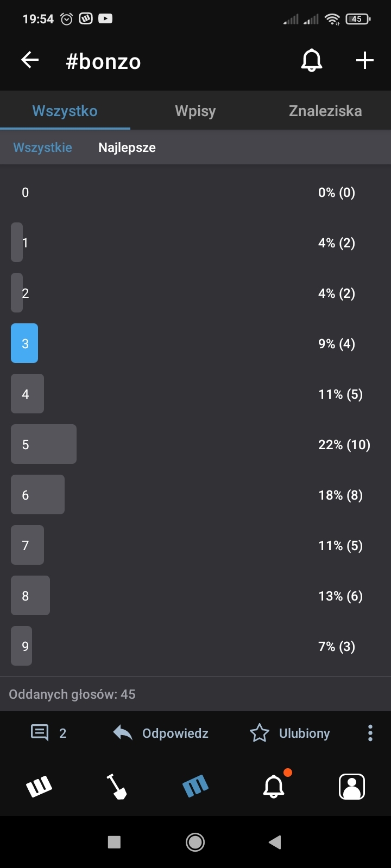
Task: Open the blue Mikroblog icon in the bottom bar
Action: pos(195,786)
